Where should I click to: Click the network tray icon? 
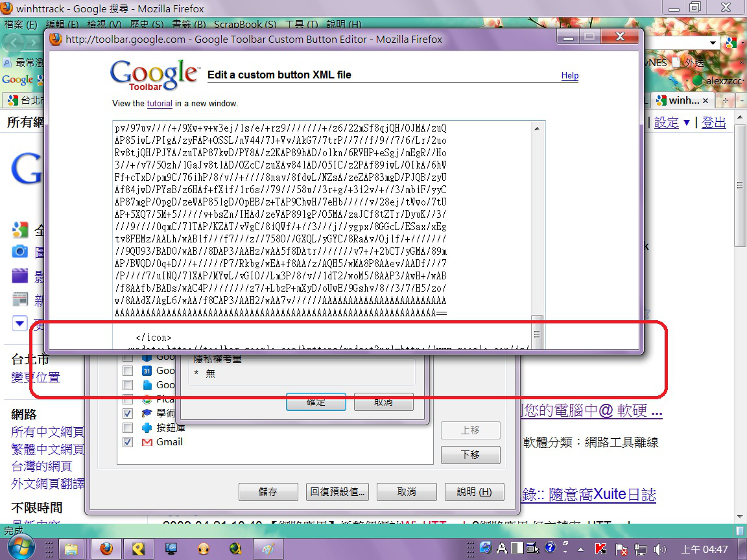click(x=641, y=550)
